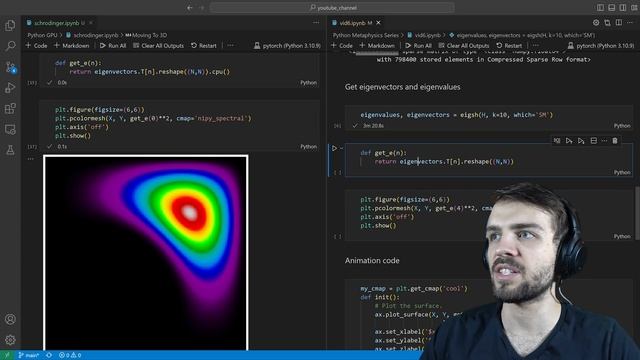Click the youtube_channel command center search

(332, 7)
